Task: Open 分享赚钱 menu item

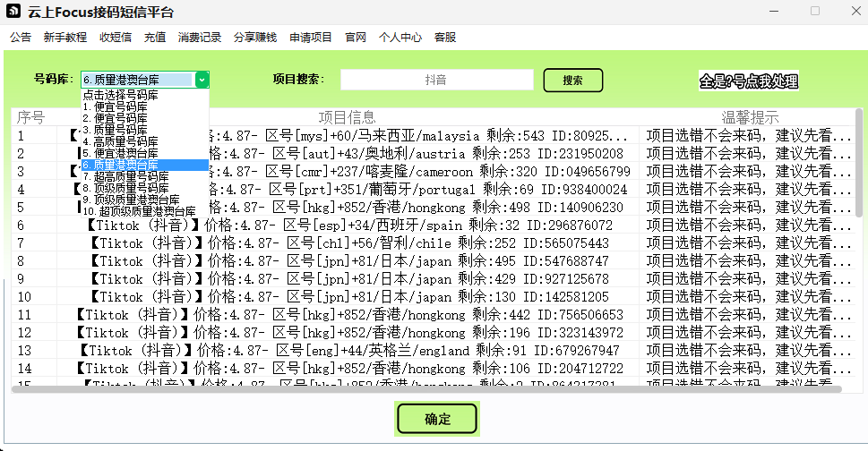Action: tap(255, 38)
